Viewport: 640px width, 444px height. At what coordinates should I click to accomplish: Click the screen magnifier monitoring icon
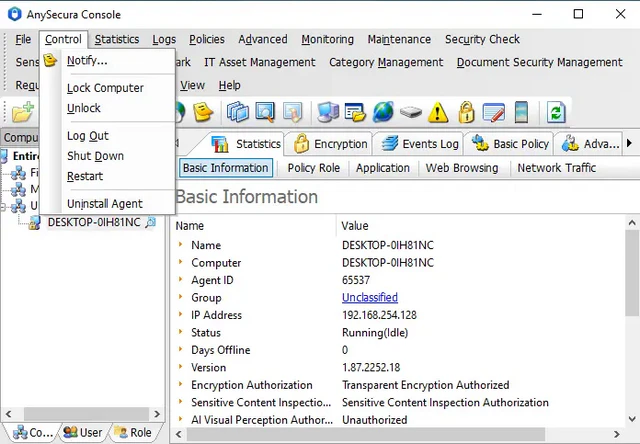[265, 112]
